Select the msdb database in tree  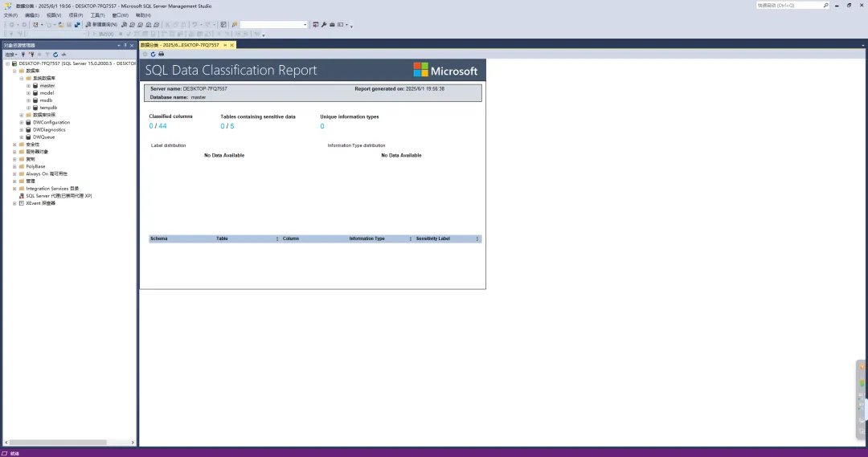point(46,100)
